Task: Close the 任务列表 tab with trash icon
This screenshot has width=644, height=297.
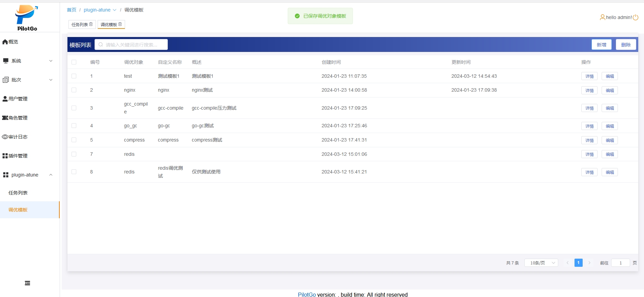Action: click(x=91, y=24)
